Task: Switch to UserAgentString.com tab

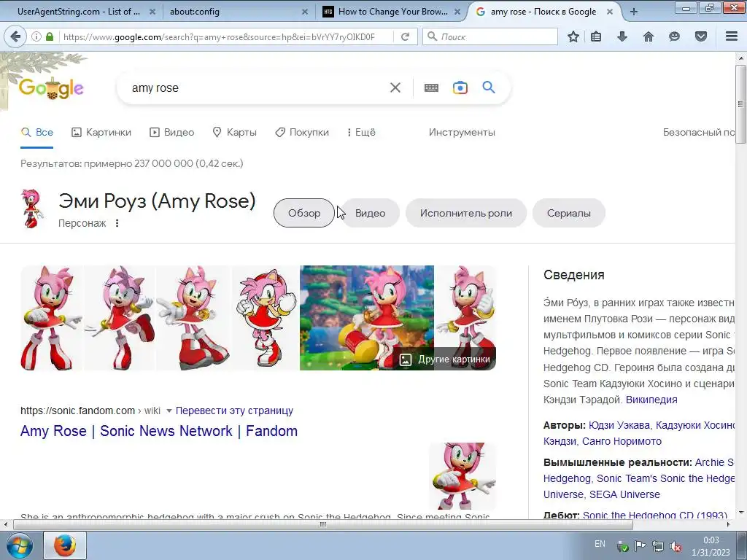Action: click(79, 12)
